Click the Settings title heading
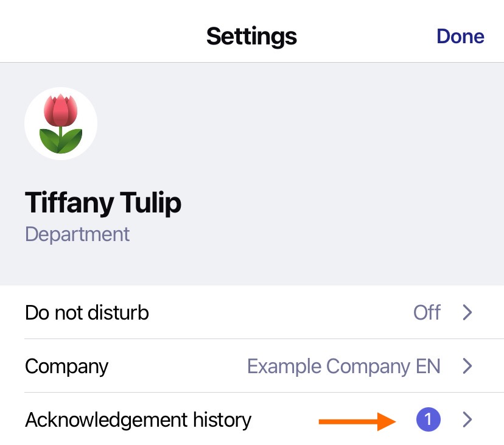The height and width of the screenshot is (445, 504). click(251, 37)
